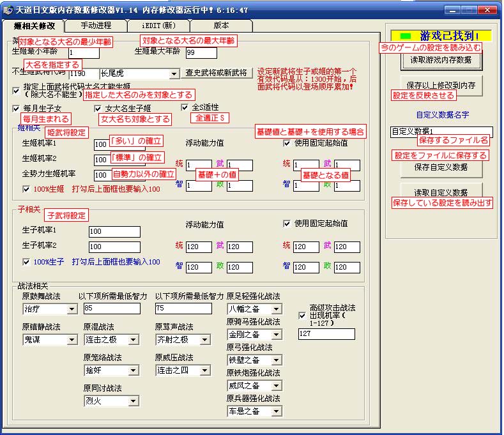This screenshot has width=504, height=435.
Task: Switch to the 姬相关修改 tab
Action: click(x=33, y=26)
